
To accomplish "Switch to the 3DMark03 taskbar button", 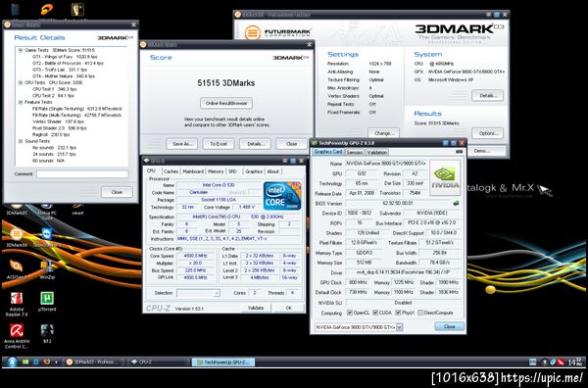I will pos(92,363).
